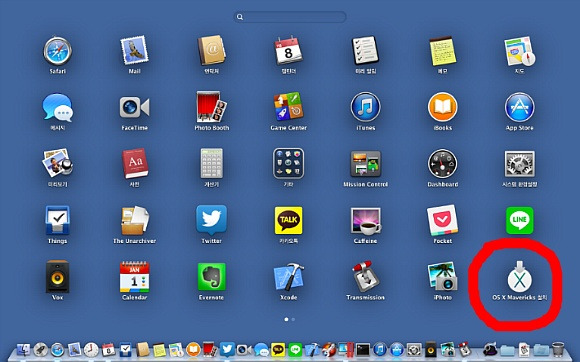580x362 pixels.
Task: Click the Launchpad rocket in the Dock
Action: 40,349
